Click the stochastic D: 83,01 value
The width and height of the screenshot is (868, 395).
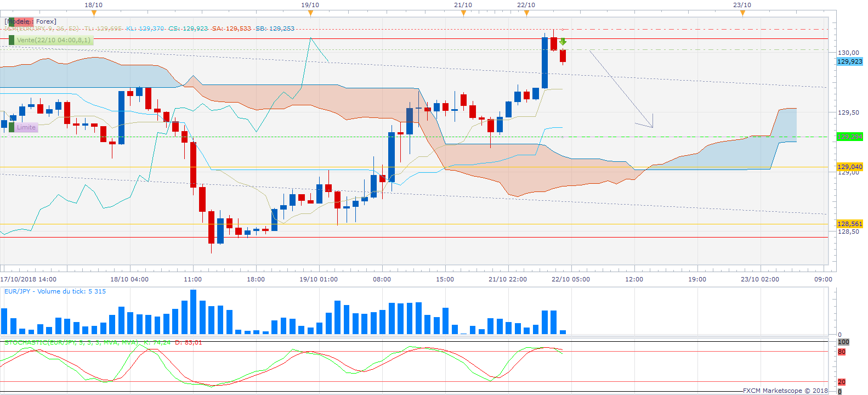click(x=189, y=342)
